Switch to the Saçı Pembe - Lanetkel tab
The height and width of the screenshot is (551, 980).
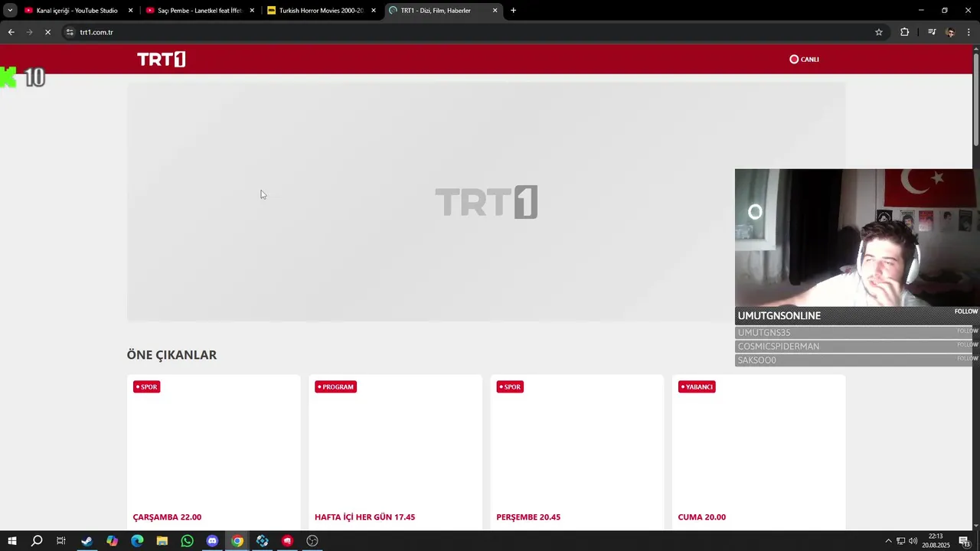[200, 11]
